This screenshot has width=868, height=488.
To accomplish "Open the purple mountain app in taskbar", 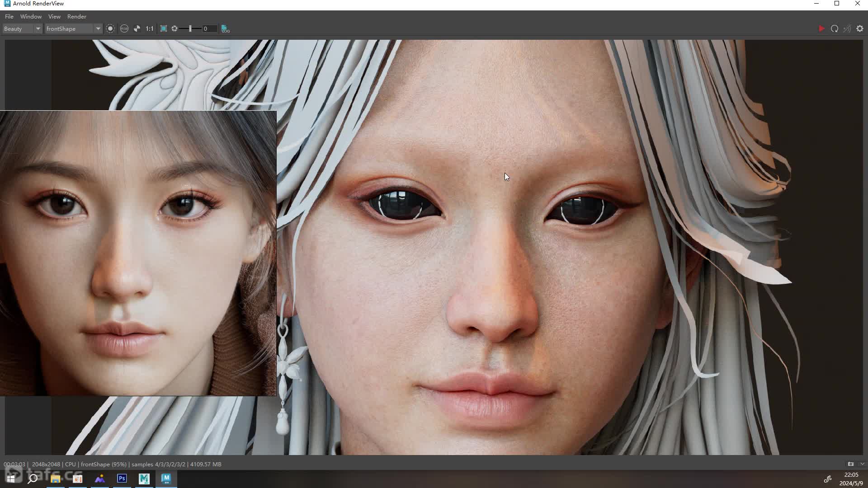I will pyautogui.click(x=100, y=479).
